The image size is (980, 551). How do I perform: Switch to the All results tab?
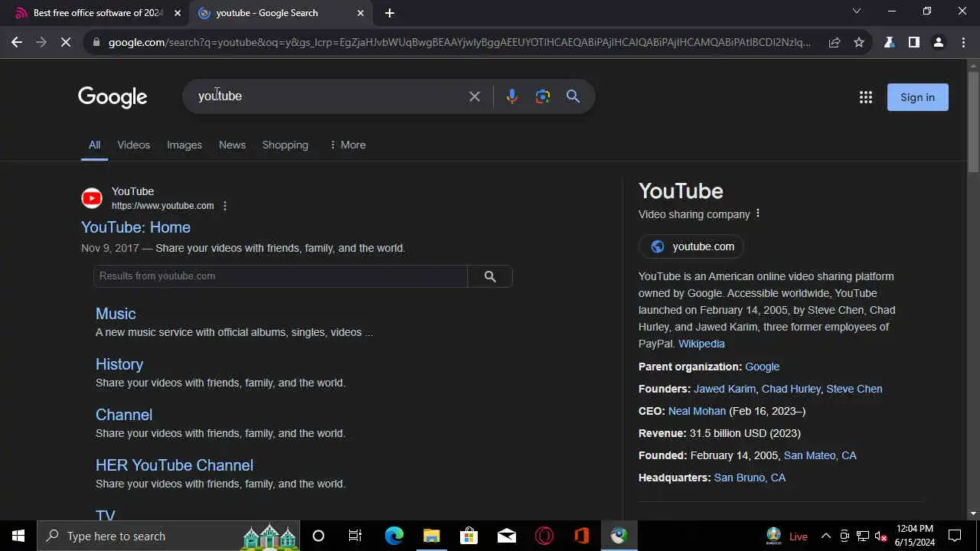94,145
